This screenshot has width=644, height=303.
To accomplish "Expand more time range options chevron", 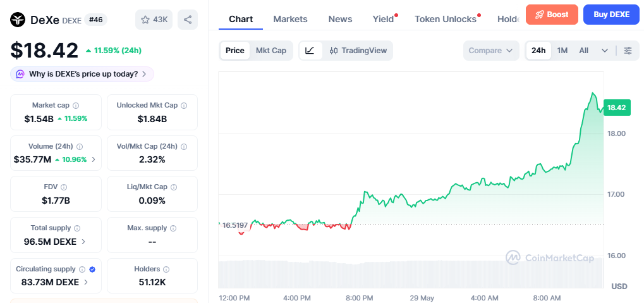I will pos(605,51).
